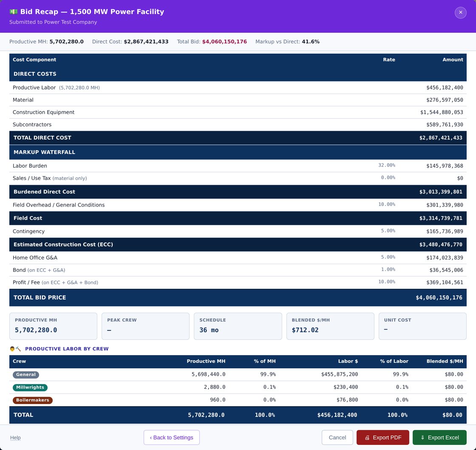Click the Home Office G&A amount $174,023,839
The height and width of the screenshot is (450, 476).
click(445, 258)
